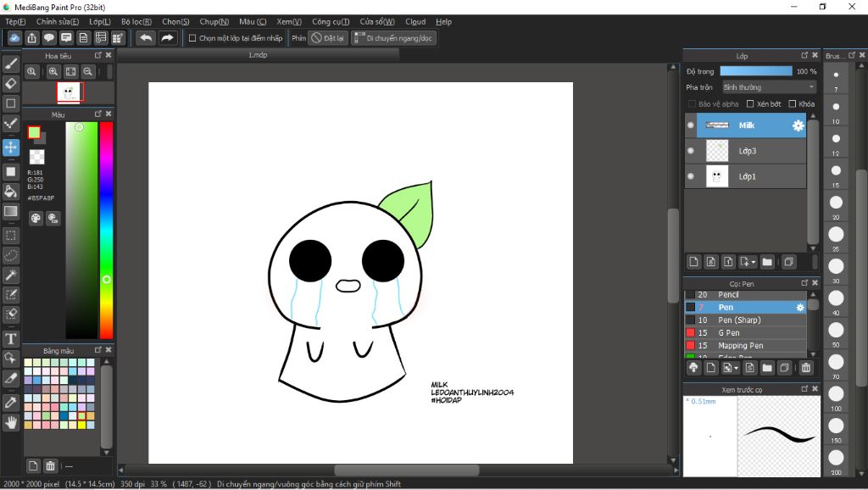Click the Đặt lại reset button
This screenshot has height=490, width=868.
327,38
